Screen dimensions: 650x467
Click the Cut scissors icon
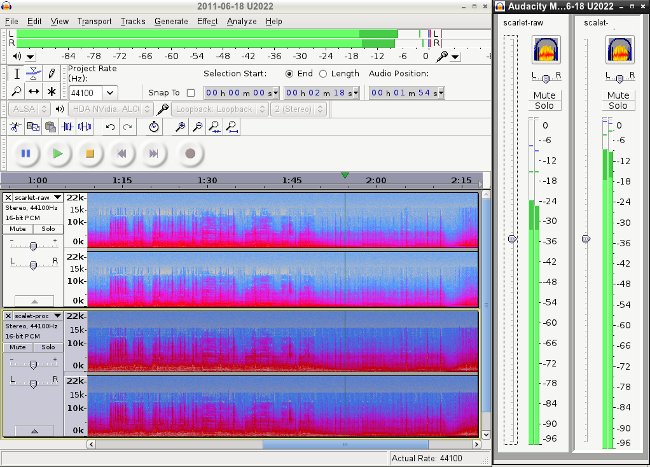[16, 127]
